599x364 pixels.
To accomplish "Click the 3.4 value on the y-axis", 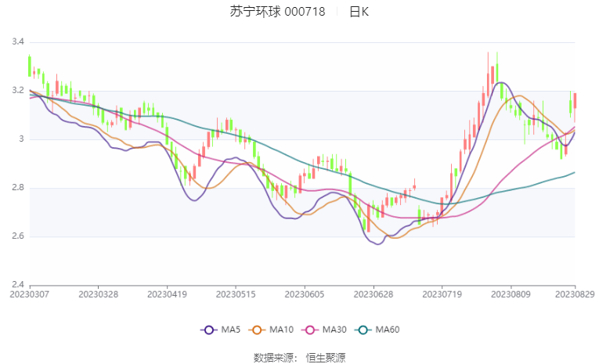I will point(17,42).
